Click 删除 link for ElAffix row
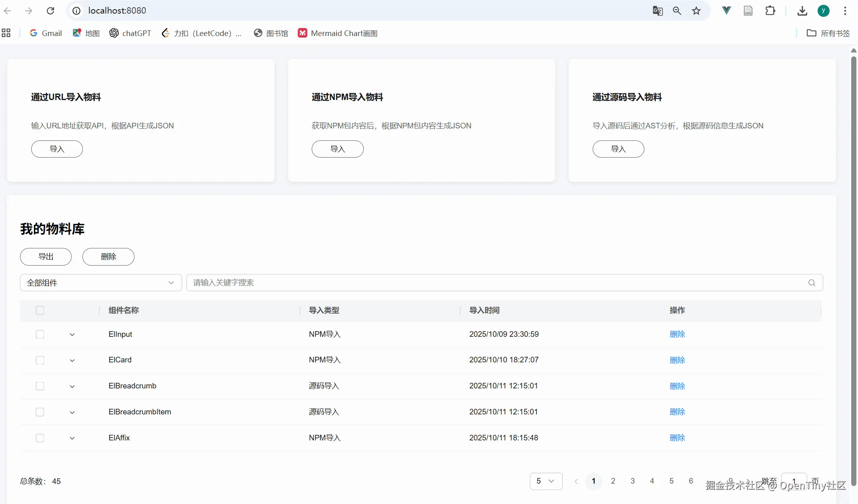Viewport: 858px width, 504px height. pos(677,438)
